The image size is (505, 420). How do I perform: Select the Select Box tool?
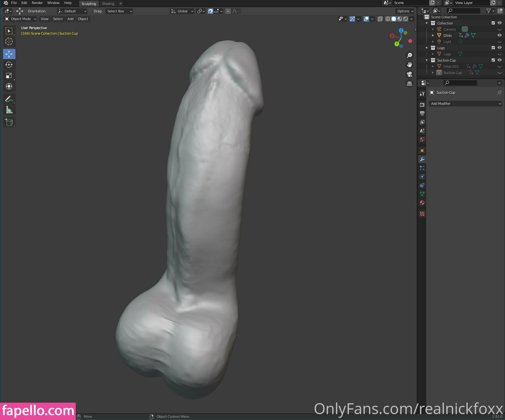(9, 31)
